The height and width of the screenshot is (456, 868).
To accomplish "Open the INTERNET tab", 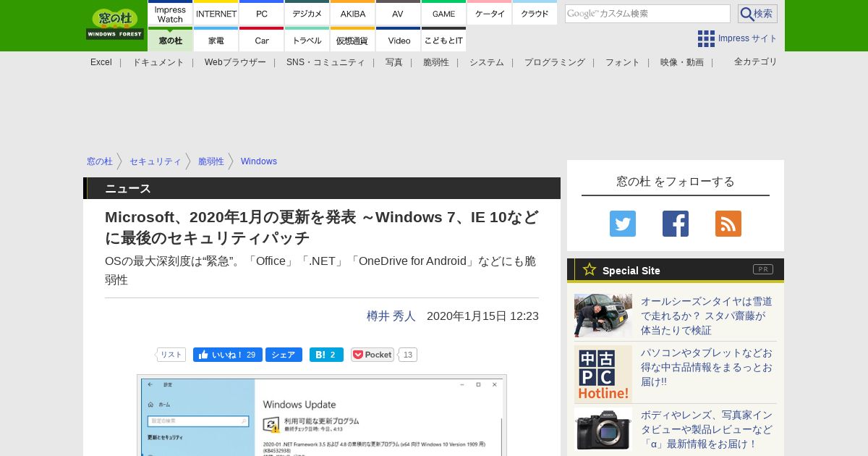I will coord(216,14).
